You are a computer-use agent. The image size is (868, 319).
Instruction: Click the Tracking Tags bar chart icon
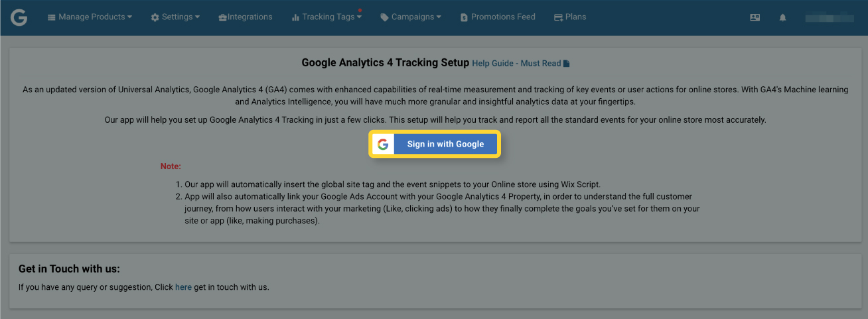click(295, 17)
